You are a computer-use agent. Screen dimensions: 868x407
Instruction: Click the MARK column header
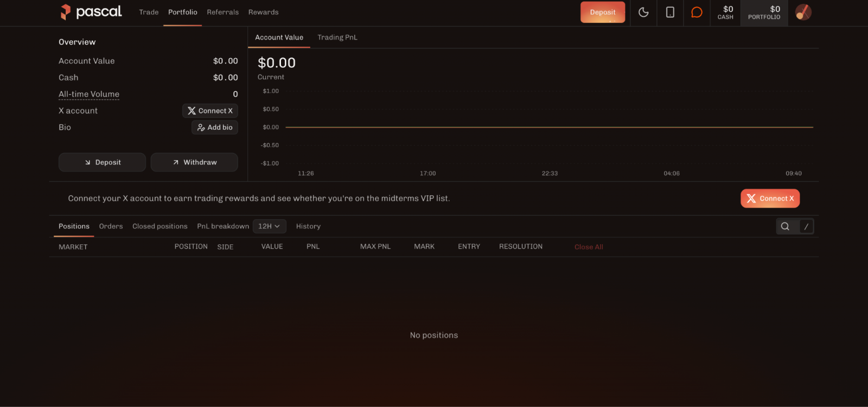[x=424, y=246]
